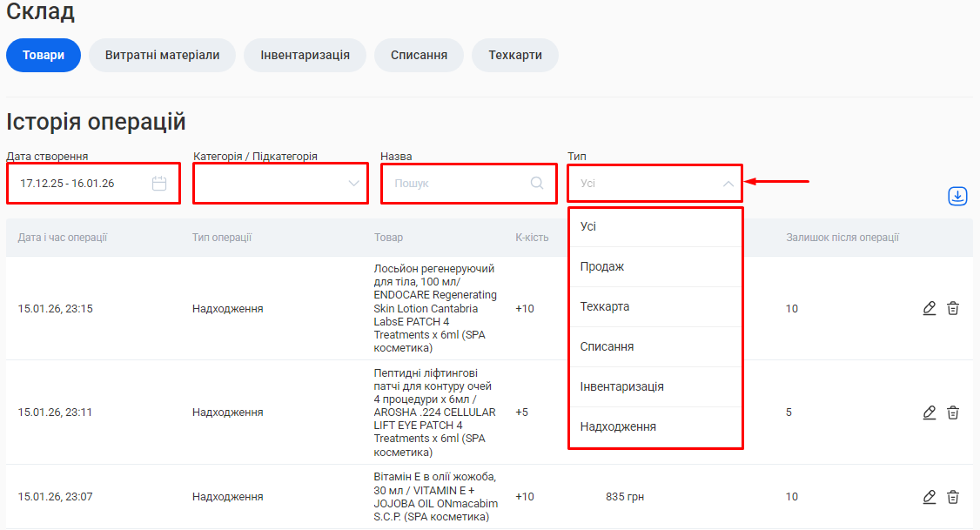Click the download export icon
The height and width of the screenshot is (530, 980).
click(x=957, y=196)
